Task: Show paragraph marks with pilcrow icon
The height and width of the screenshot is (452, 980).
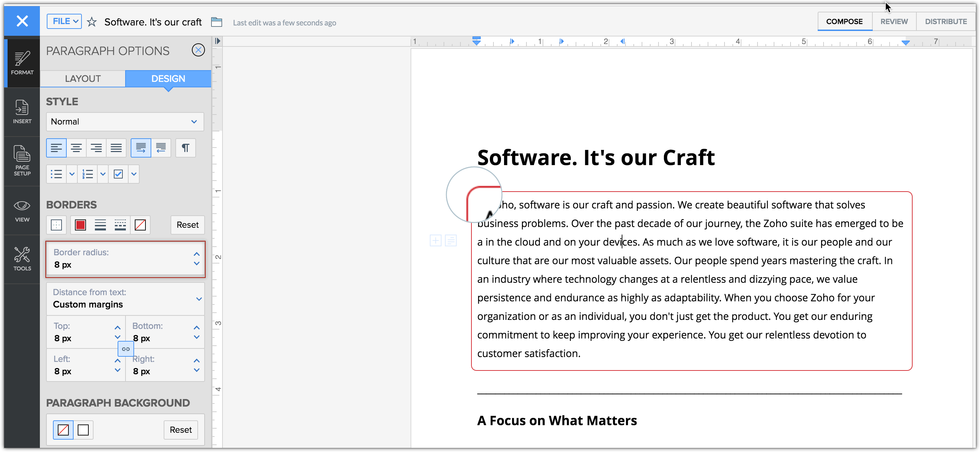Action: [185, 148]
